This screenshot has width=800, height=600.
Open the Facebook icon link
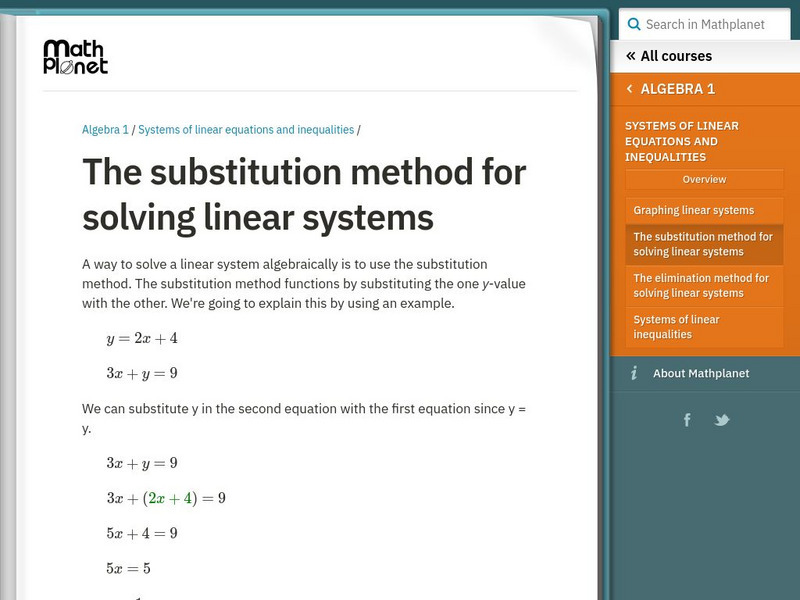[x=687, y=420]
